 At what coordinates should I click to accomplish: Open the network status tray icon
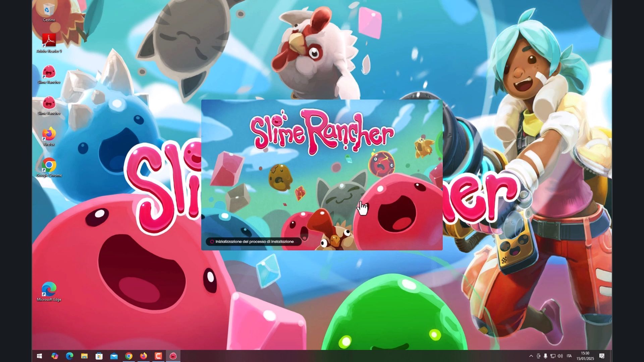(x=553, y=356)
